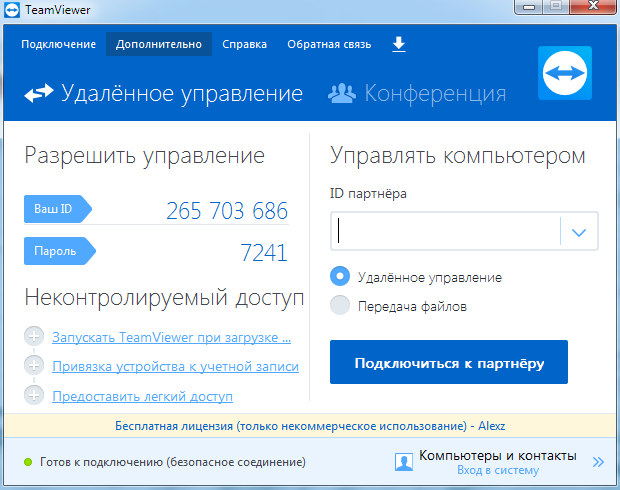Image resolution: width=620 pixels, height=490 pixels.
Task: Click the password value 7241
Action: click(264, 253)
